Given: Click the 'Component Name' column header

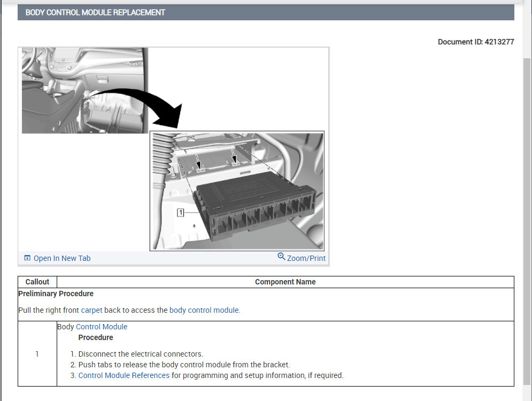Looking at the screenshot, I should click(x=286, y=282).
